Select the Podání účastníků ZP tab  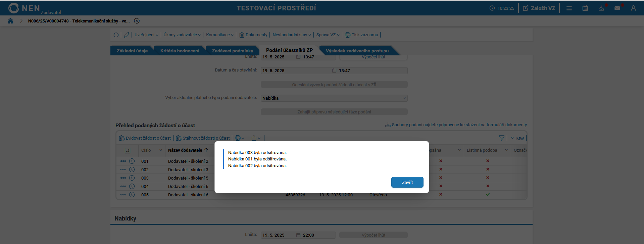tap(289, 50)
